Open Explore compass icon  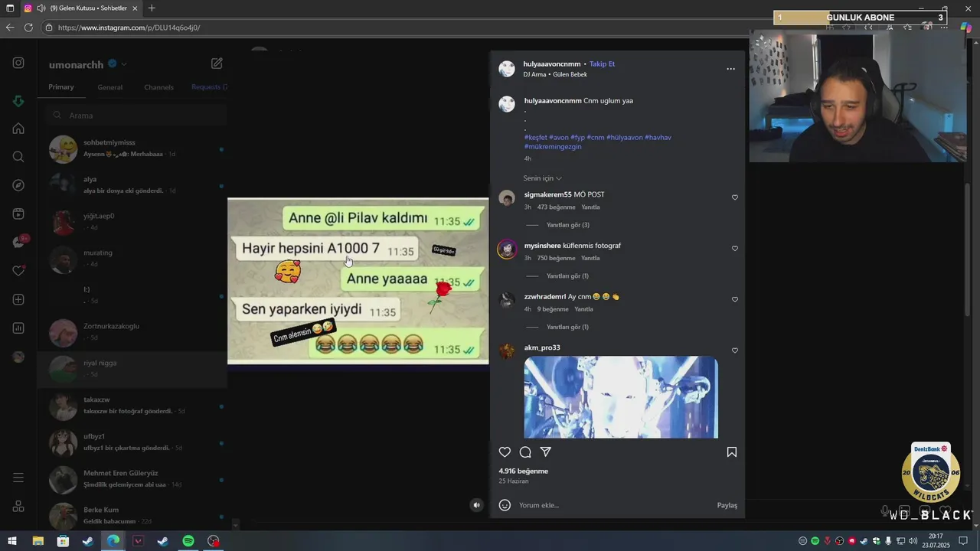(18, 185)
